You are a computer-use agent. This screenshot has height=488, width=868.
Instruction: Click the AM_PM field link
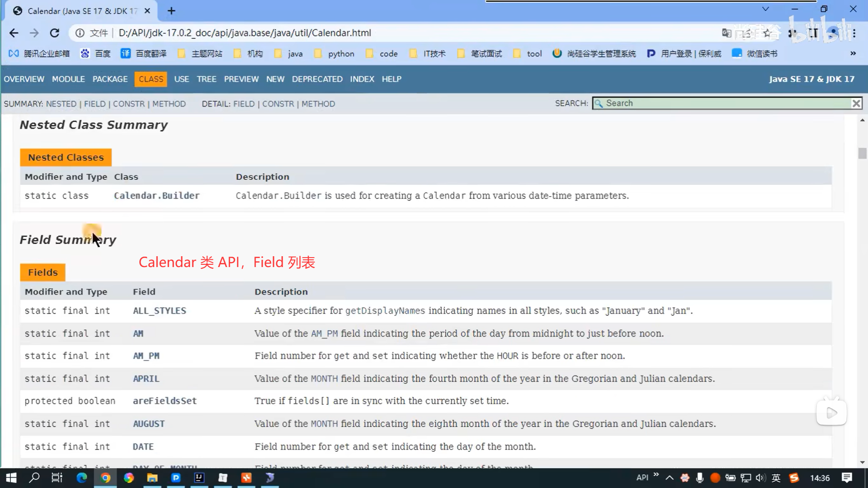tap(146, 356)
